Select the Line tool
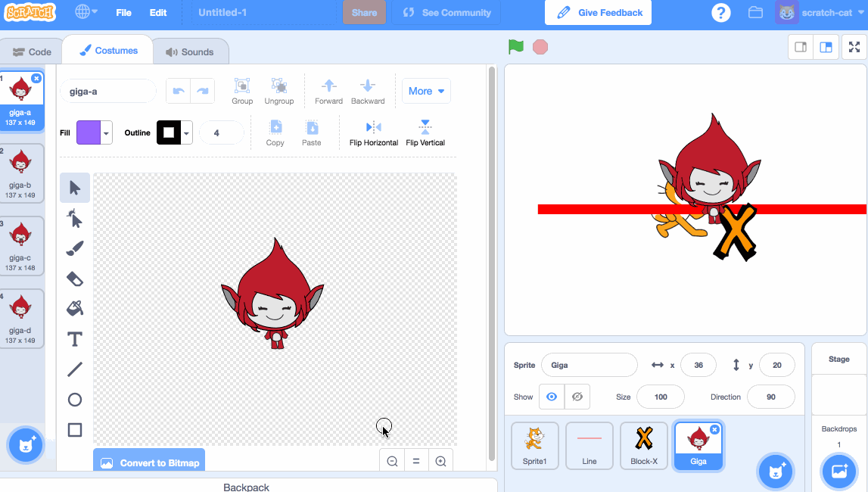The image size is (868, 492). click(x=75, y=369)
